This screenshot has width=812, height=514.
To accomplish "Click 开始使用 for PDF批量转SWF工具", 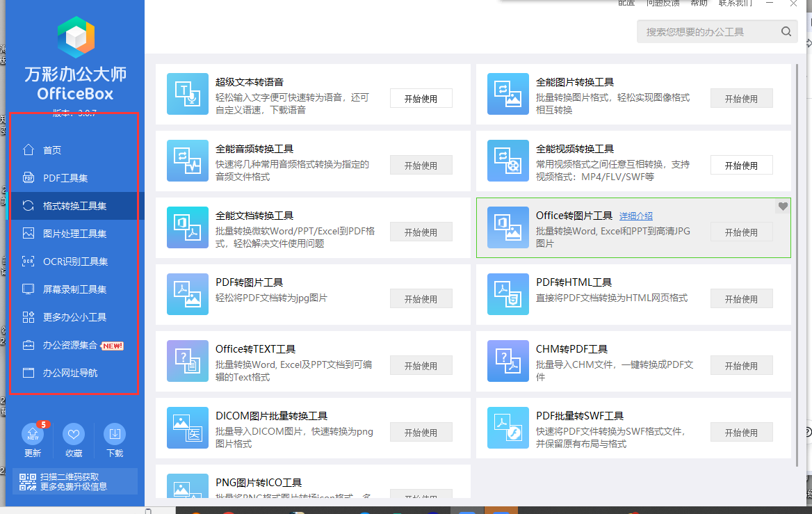I will [742, 433].
